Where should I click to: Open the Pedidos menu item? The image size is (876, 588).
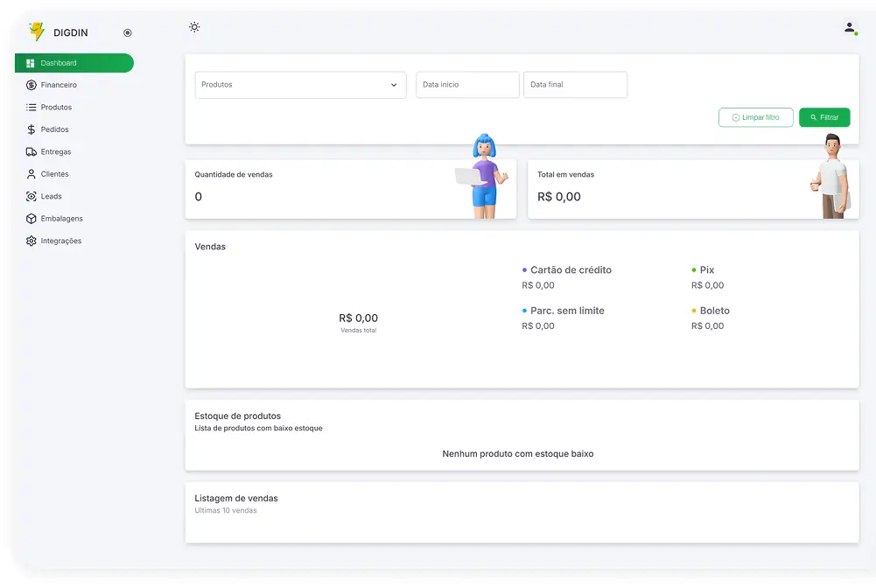pyautogui.click(x=54, y=129)
